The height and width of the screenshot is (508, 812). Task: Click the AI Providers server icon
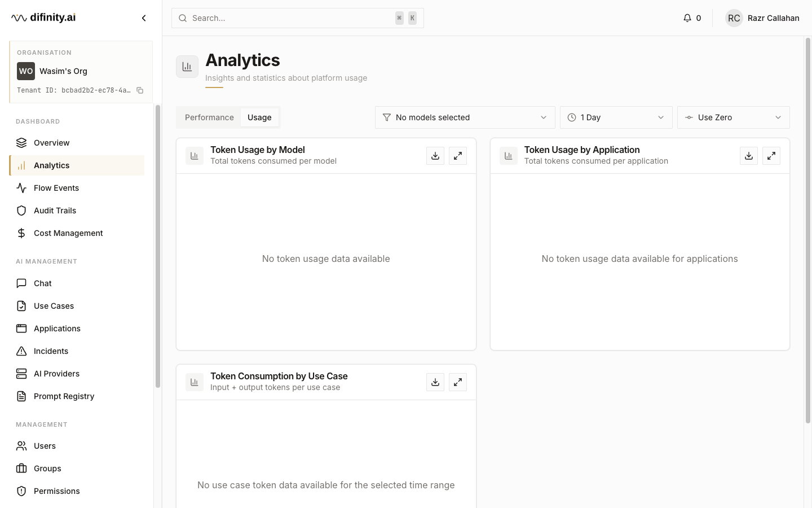[x=21, y=374]
